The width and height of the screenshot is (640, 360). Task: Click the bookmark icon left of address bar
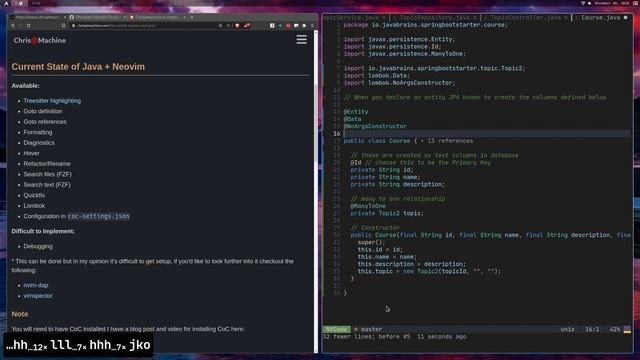tap(63, 26)
